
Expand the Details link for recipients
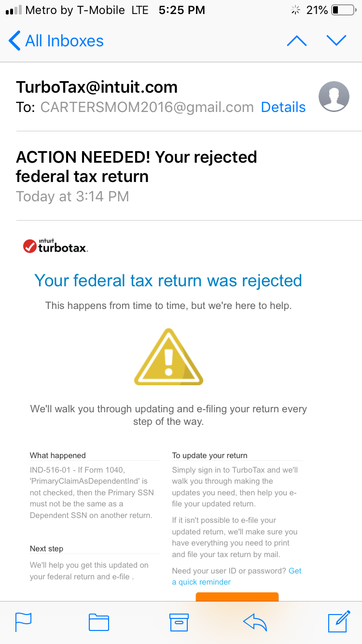coord(283,107)
